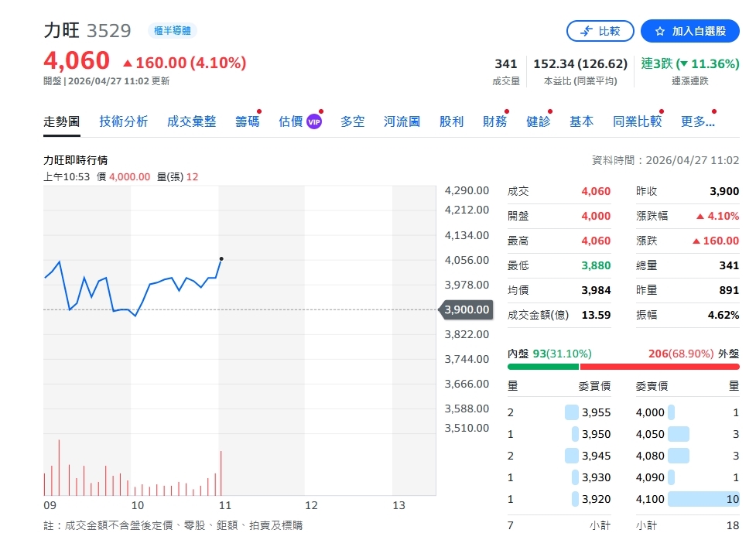Viewport: 756px width, 540px height.
Task: Click the compare arrows icon in 比較 button
Action: (x=587, y=32)
